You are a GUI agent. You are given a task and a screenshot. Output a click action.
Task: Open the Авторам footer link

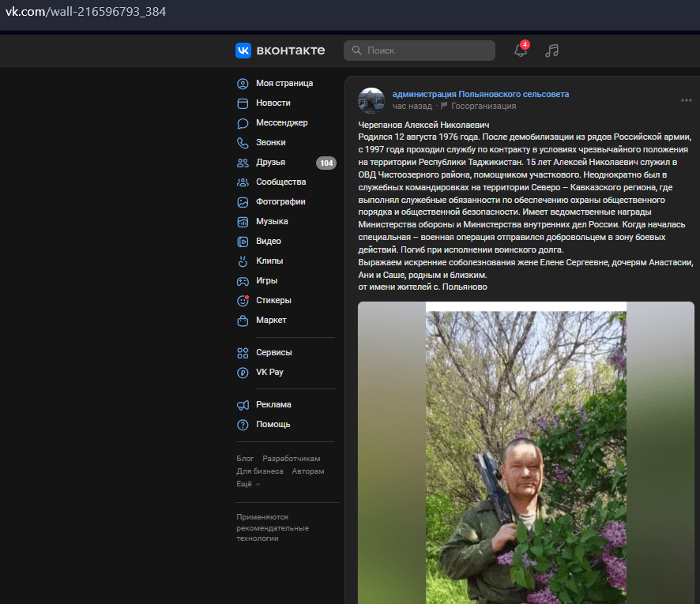point(308,471)
